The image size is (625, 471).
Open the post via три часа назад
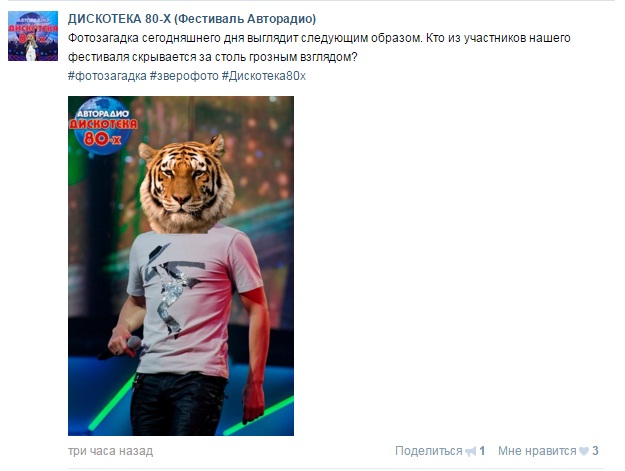(110, 451)
